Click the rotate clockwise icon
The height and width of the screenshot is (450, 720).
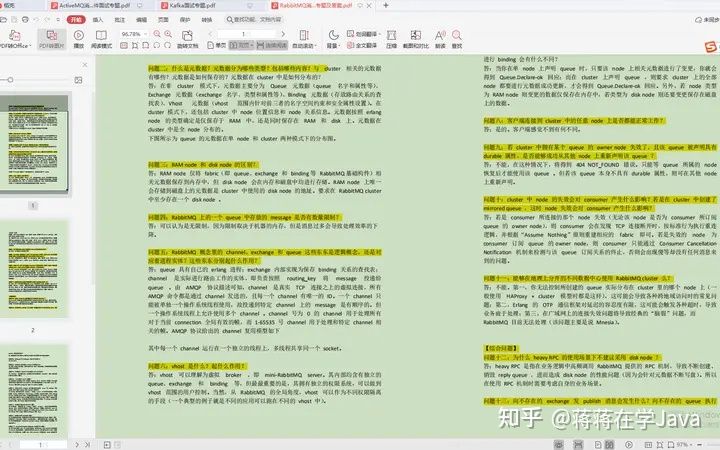pyautogui.click(x=168, y=45)
